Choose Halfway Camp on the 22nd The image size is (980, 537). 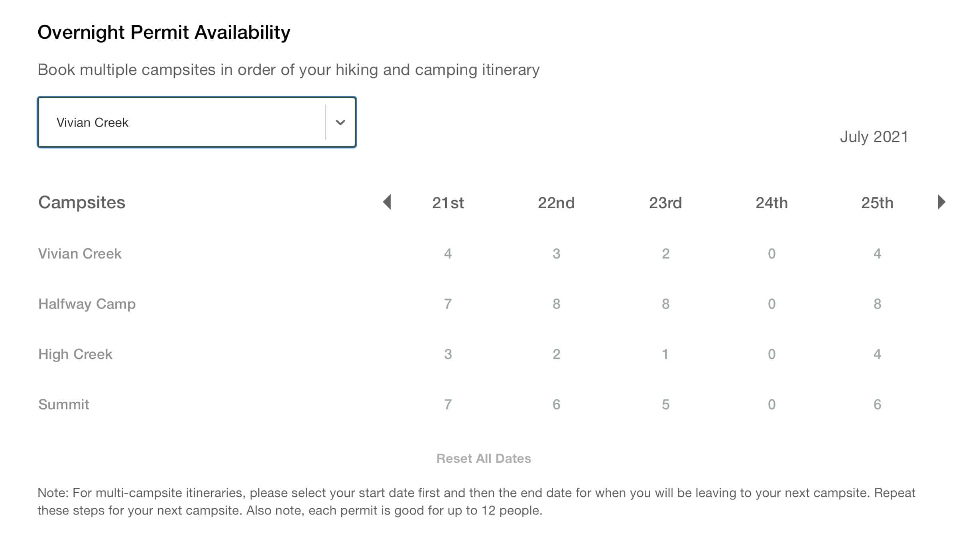(556, 304)
